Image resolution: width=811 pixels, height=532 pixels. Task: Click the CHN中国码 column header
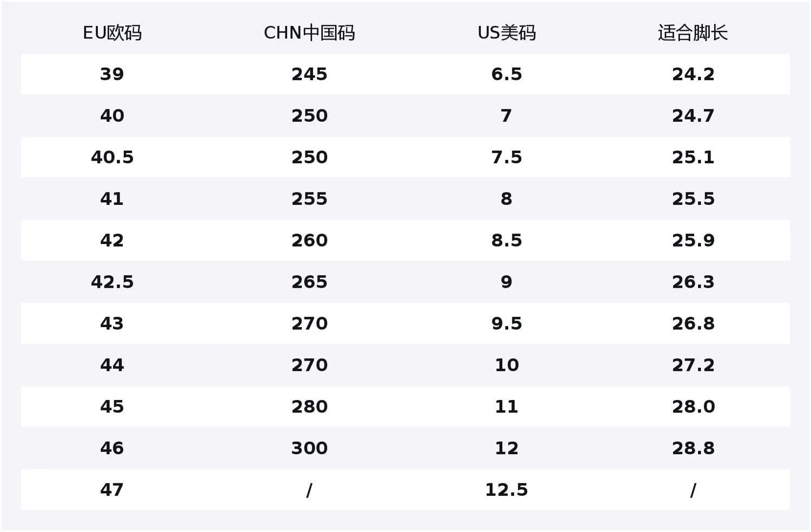[309, 33]
